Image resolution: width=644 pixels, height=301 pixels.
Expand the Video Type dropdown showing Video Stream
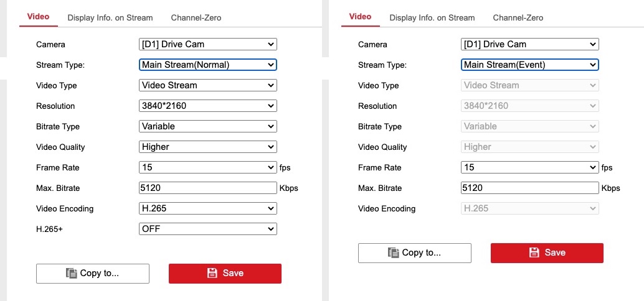click(207, 85)
